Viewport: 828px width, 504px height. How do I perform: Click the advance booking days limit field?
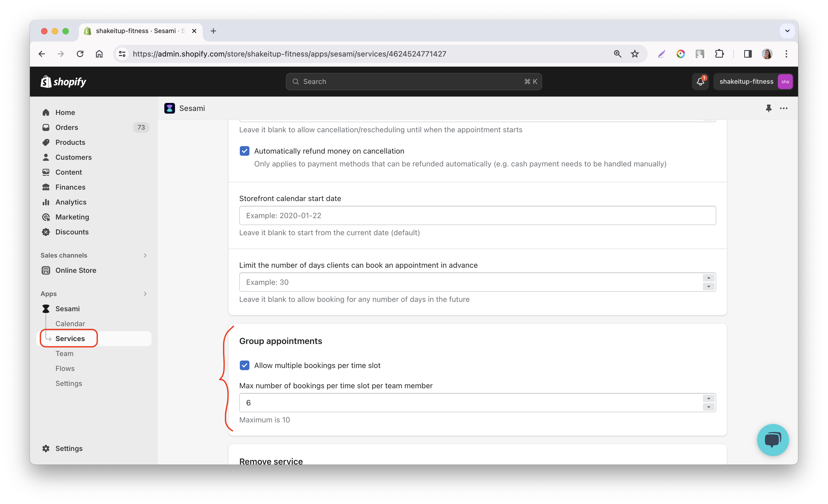coord(477,282)
